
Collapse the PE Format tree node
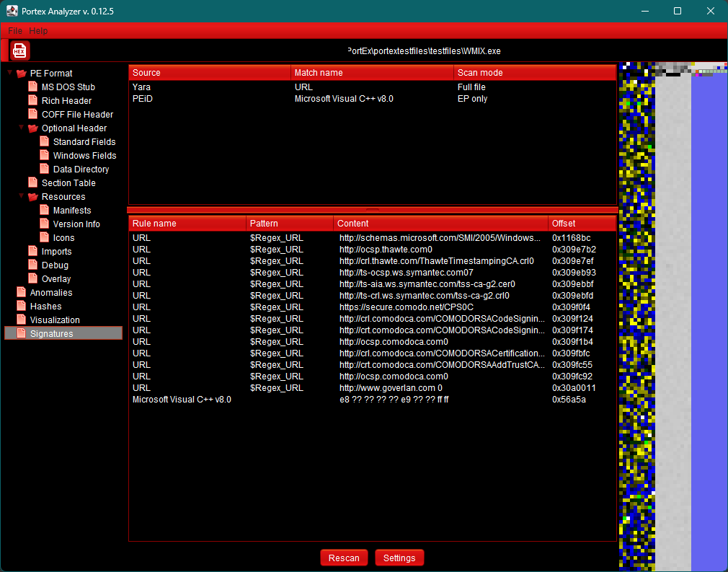(10, 72)
